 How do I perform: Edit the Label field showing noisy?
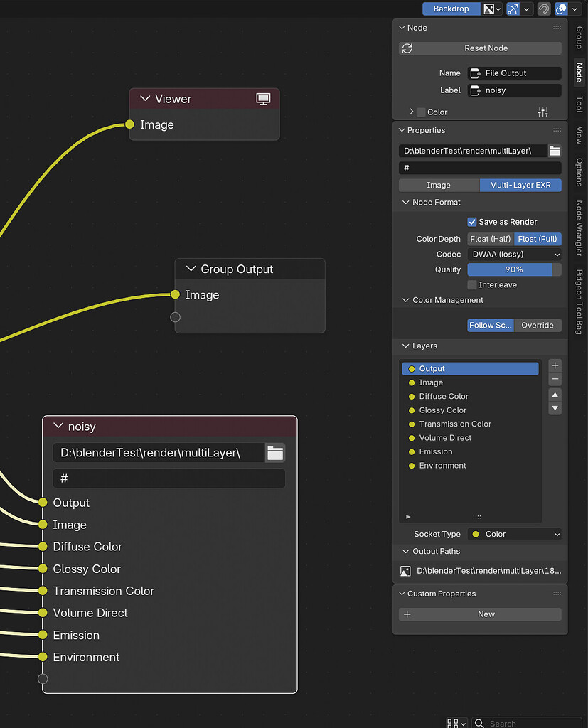tap(514, 90)
